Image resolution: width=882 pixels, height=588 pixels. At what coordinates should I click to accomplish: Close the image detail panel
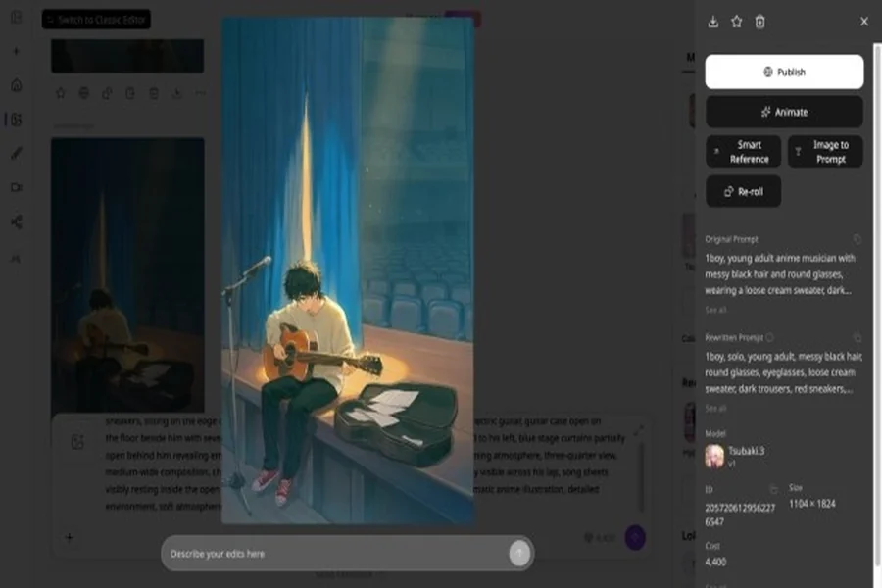pos(864,22)
